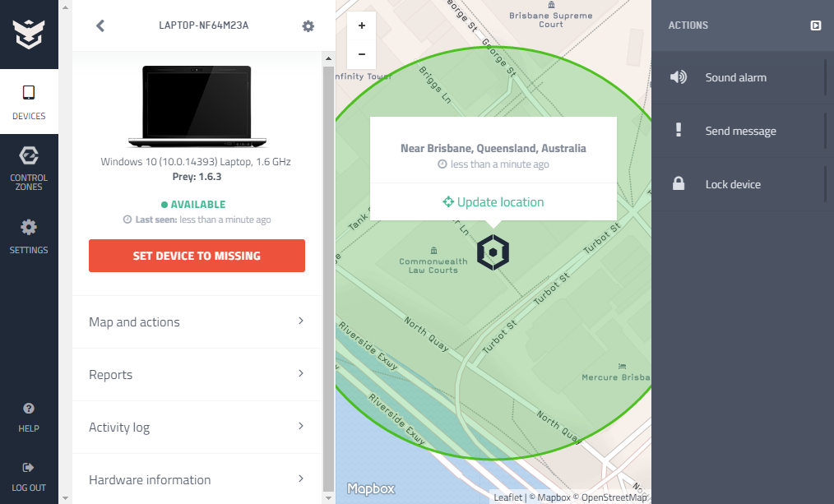Go to Settings in sidebar
This screenshot has height=504, width=834.
(29, 237)
